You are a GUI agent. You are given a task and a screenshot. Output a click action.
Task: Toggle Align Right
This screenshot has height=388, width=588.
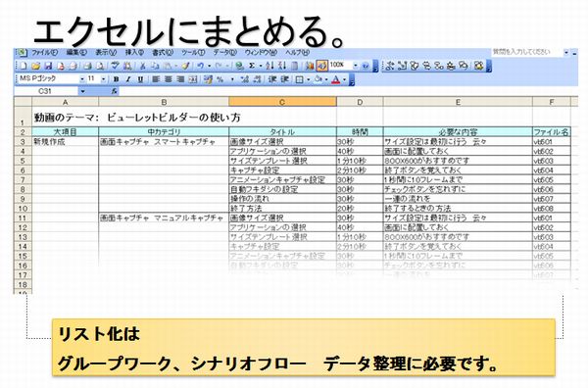coord(180,79)
